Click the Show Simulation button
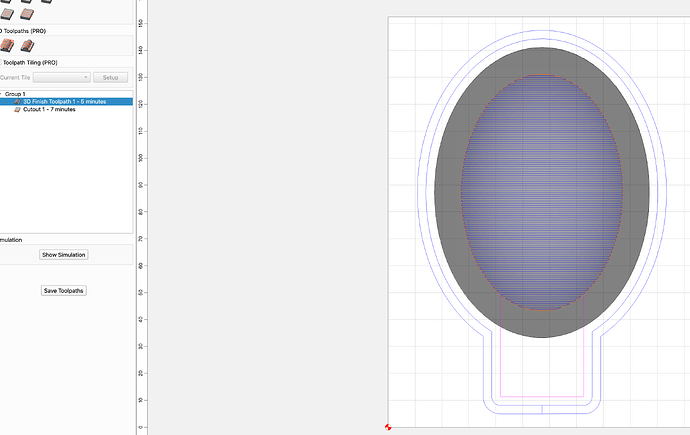The image size is (690, 435). 63,255
